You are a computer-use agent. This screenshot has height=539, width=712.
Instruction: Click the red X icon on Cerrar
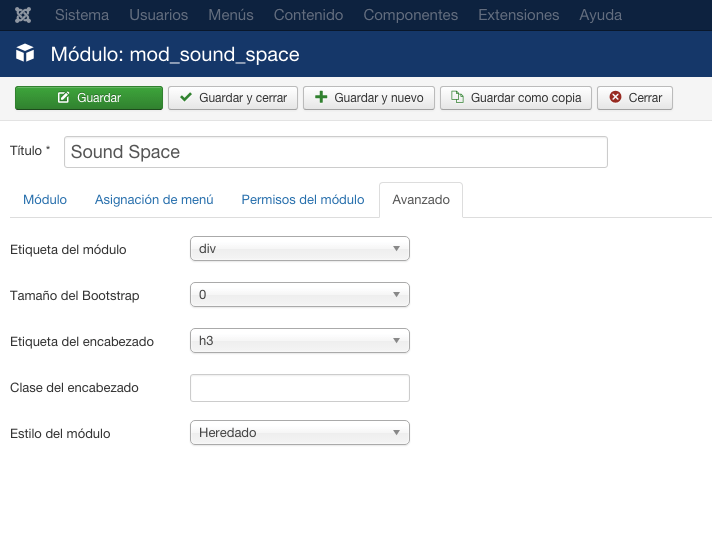[615, 97]
